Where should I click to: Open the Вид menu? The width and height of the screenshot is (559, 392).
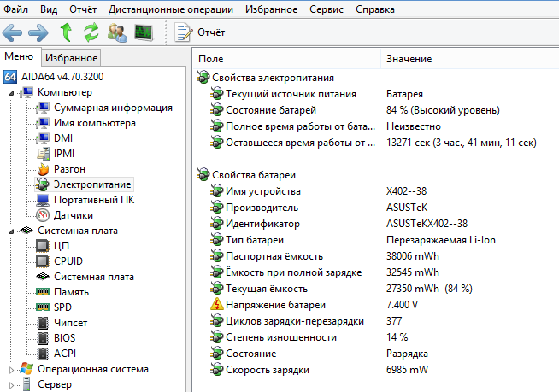(49, 9)
